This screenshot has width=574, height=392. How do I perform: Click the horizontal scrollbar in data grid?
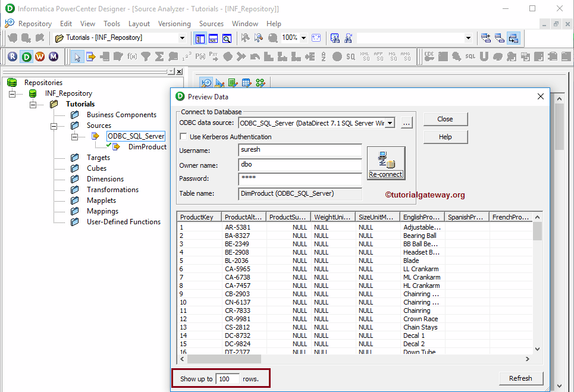pyautogui.click(x=224, y=359)
